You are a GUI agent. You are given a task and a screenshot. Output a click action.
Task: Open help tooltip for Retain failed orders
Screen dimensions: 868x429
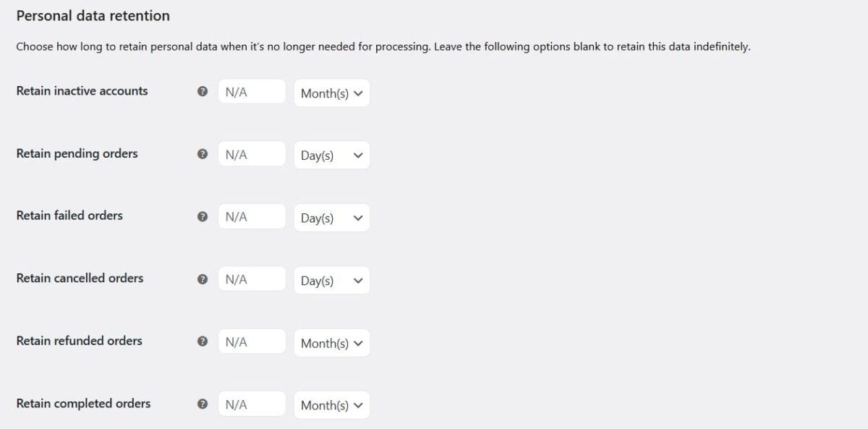coord(203,216)
